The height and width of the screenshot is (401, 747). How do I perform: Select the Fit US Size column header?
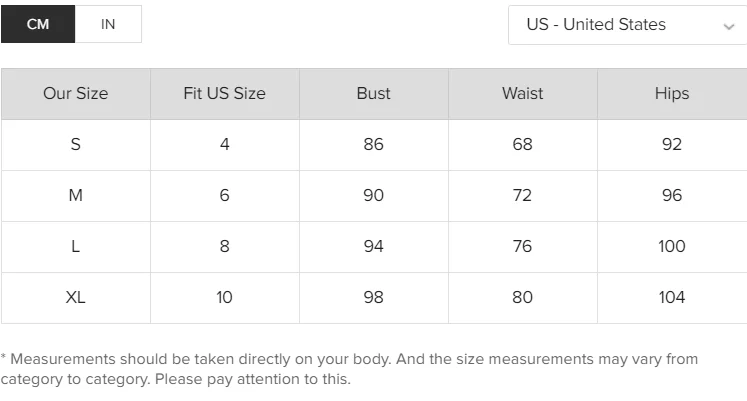pos(225,94)
